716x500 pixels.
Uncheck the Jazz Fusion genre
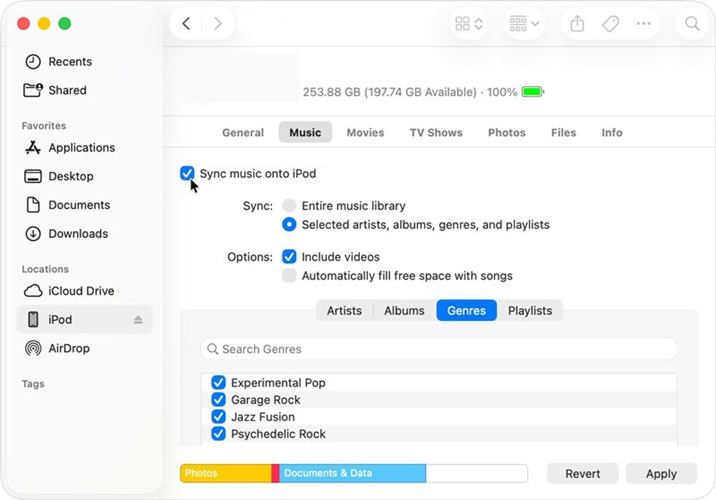pyautogui.click(x=218, y=416)
